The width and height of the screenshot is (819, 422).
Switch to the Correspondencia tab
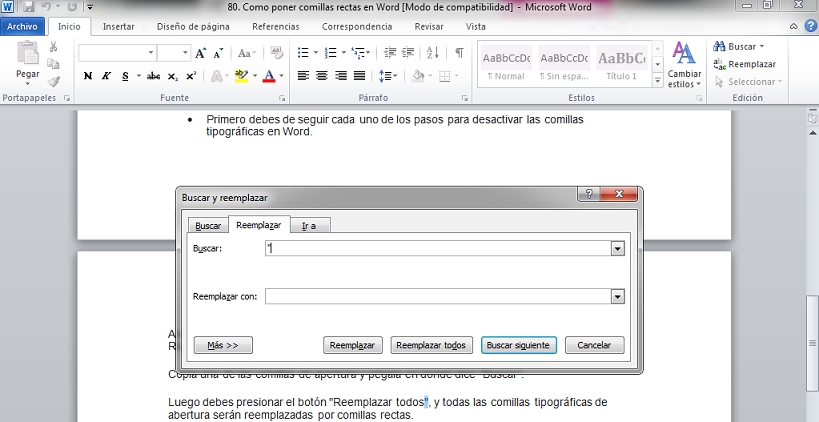[357, 26]
